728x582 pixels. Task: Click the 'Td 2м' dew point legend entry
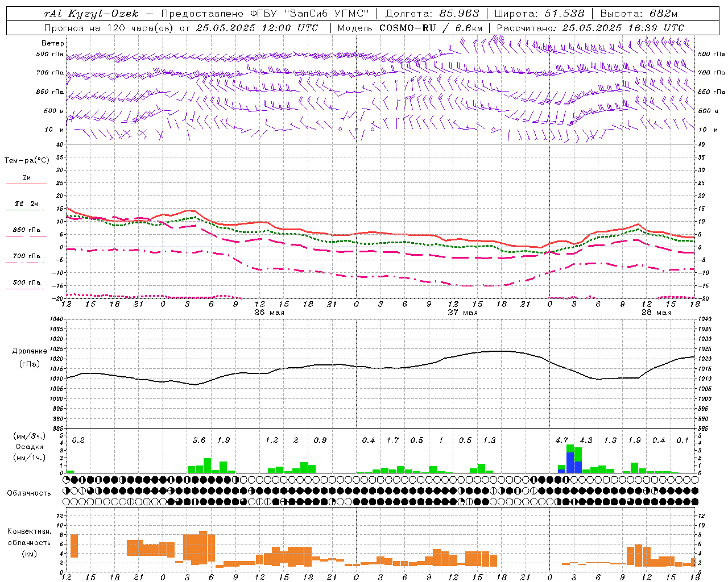pyautogui.click(x=27, y=203)
